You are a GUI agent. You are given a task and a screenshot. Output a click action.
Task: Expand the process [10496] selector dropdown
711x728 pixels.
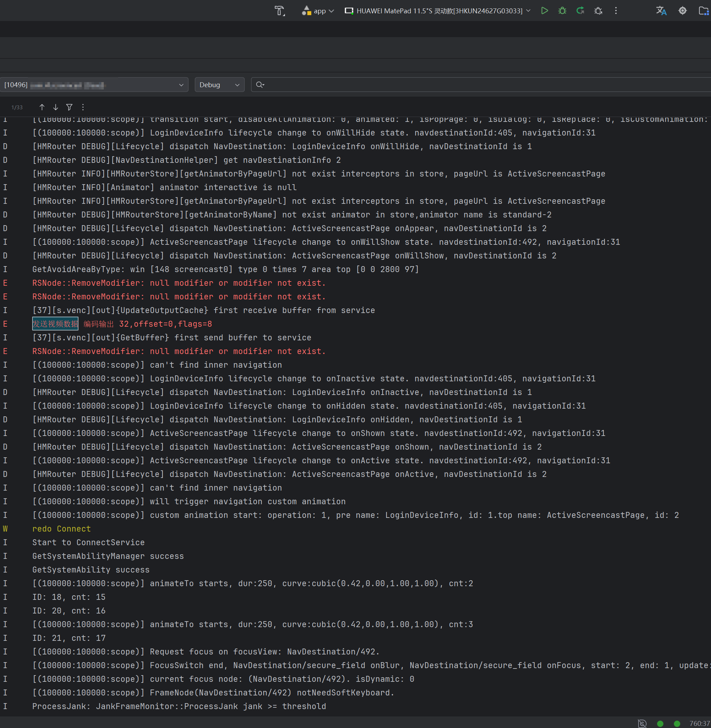94,85
